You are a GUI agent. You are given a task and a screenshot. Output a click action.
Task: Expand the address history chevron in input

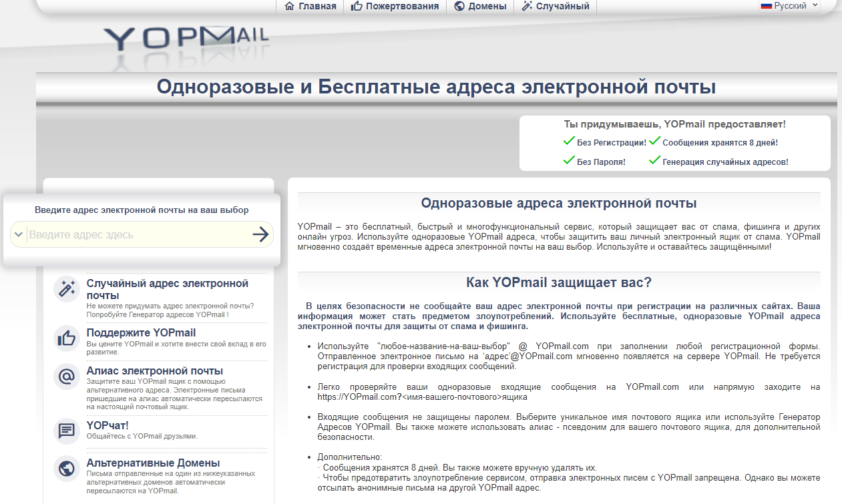point(18,234)
